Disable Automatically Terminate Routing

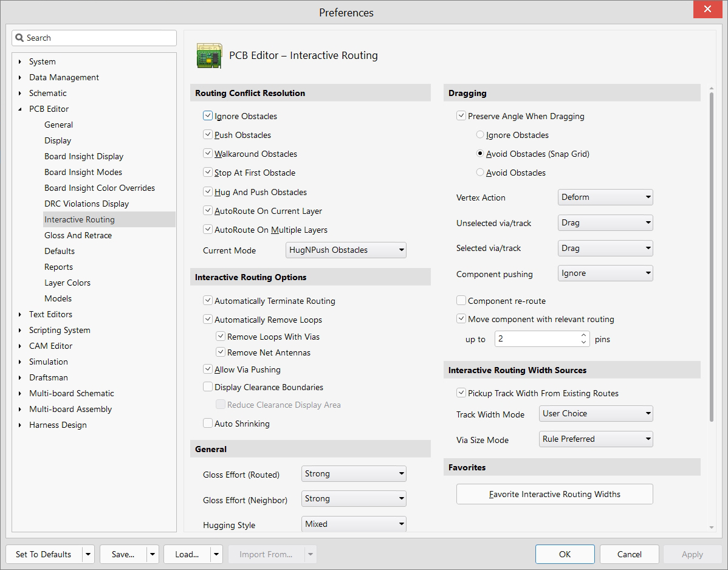pyautogui.click(x=208, y=300)
